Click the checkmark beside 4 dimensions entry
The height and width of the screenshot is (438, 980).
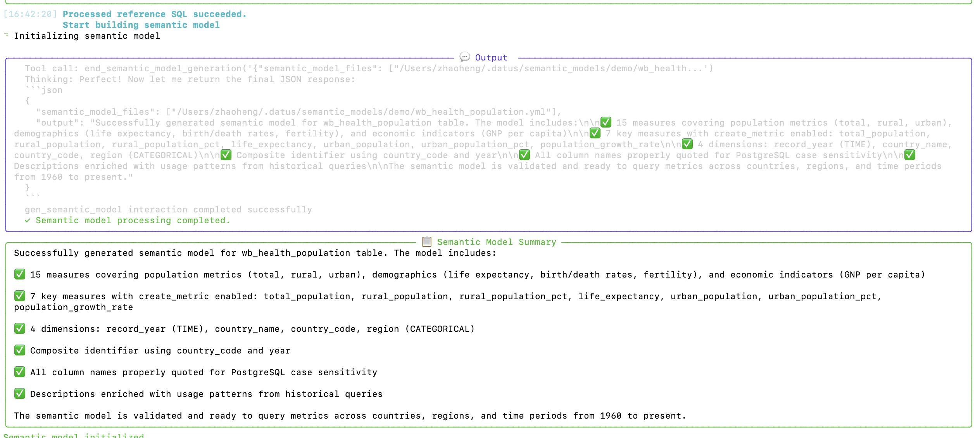coord(19,329)
